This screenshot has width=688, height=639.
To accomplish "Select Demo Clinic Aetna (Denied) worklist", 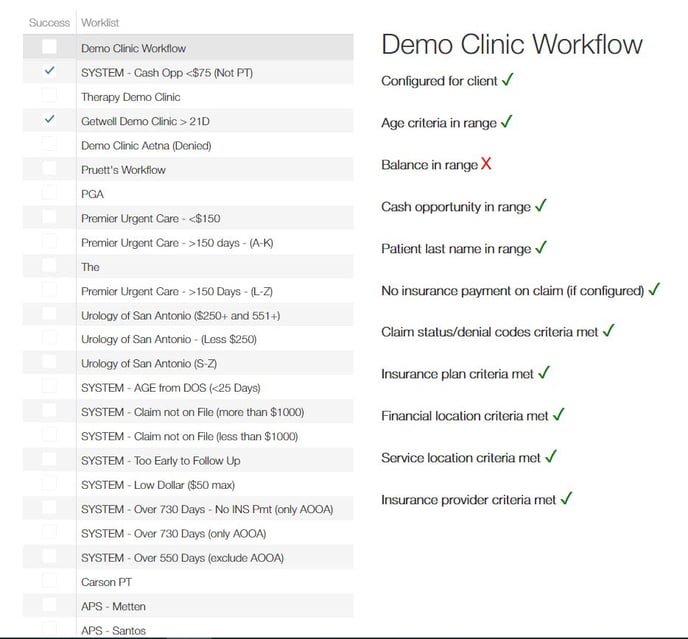I will click(x=146, y=145).
